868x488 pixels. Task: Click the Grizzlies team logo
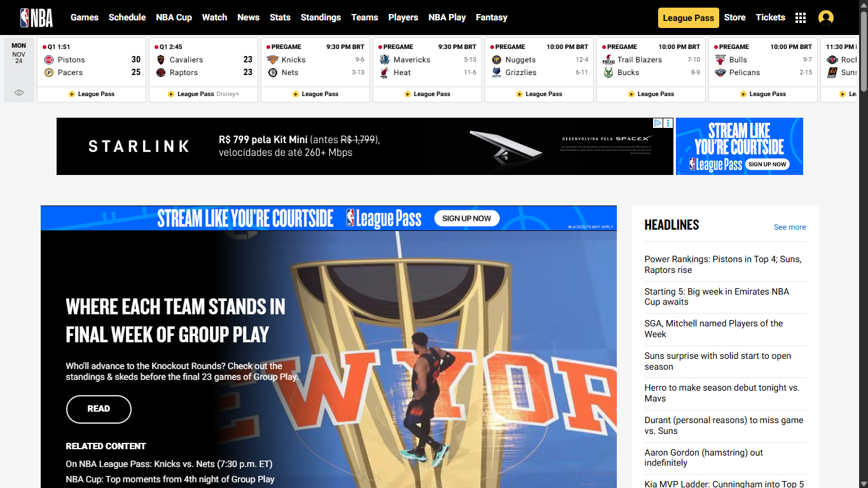point(497,73)
